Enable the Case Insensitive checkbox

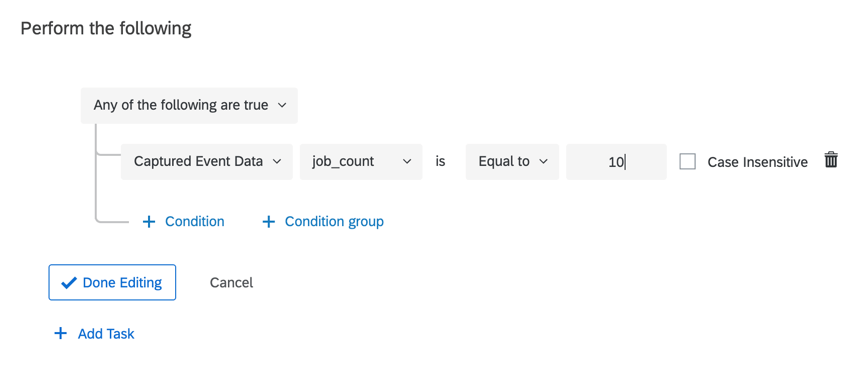tap(687, 161)
